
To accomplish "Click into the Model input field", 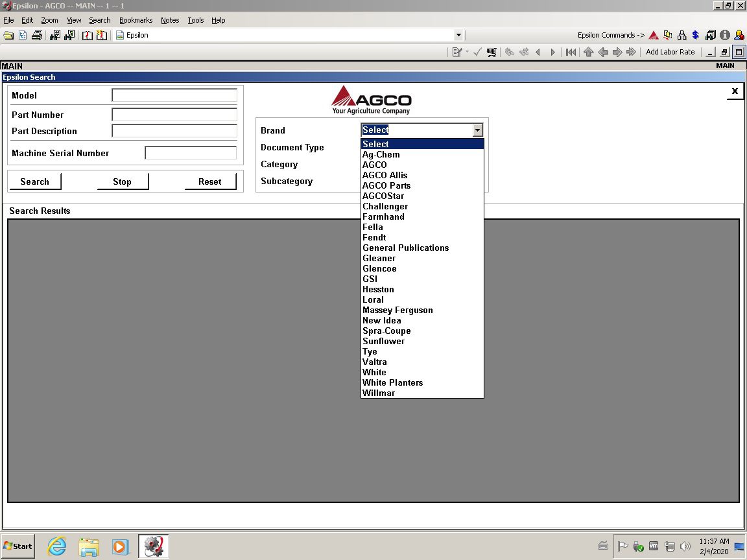I will pos(174,95).
